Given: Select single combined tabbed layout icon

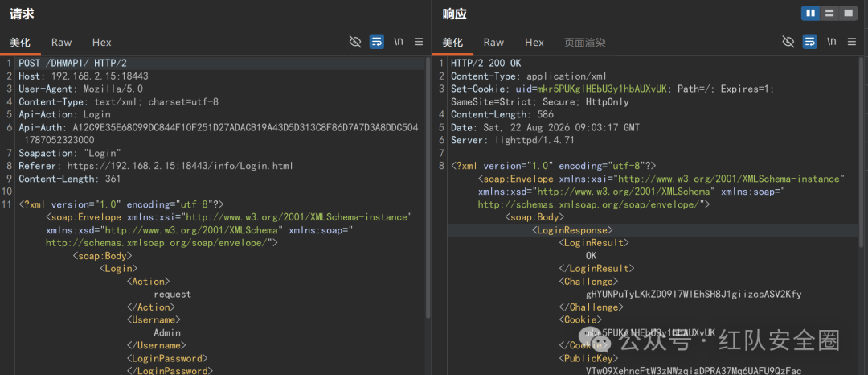Looking at the screenshot, I should 848,14.
